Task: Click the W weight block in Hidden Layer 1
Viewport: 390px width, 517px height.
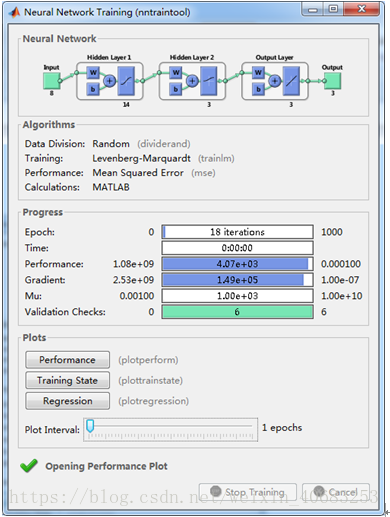Action: pyautogui.click(x=93, y=72)
